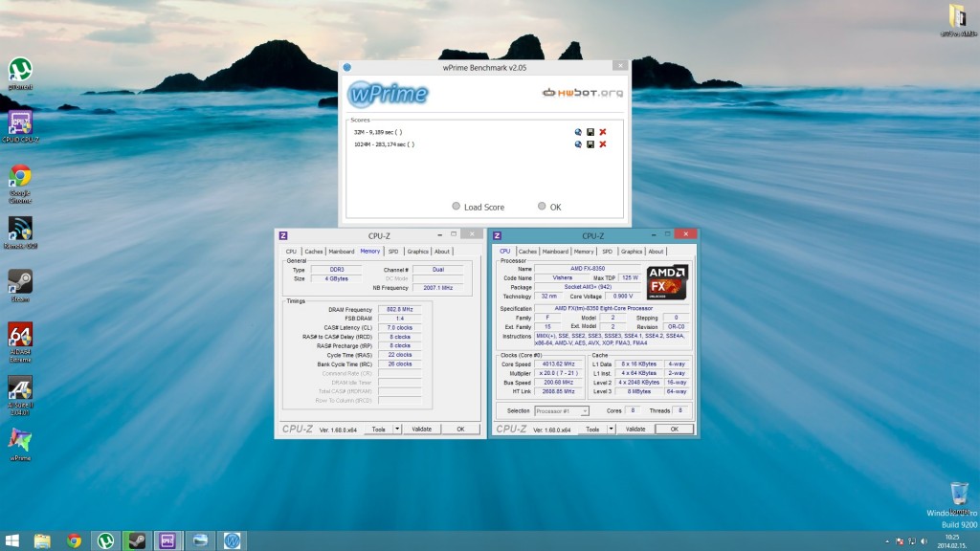The image size is (980, 551).
Task: Switch to CPU-Z in taskbar
Action: pyautogui.click(x=167, y=540)
